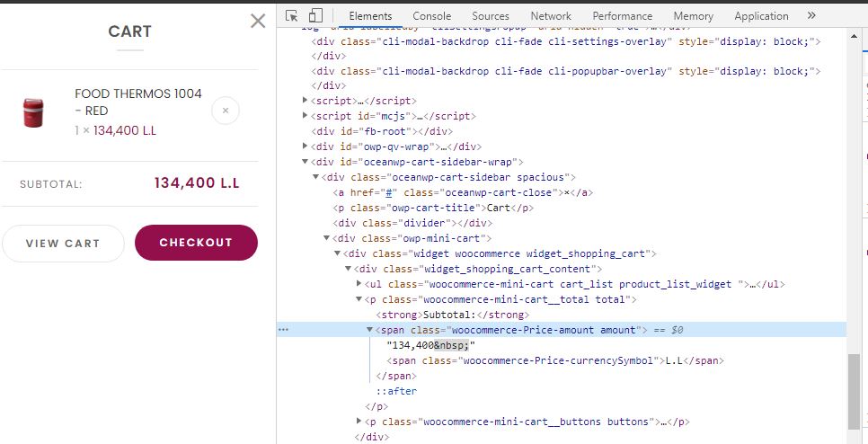Image resolution: width=868 pixels, height=444 pixels.
Task: Collapse the oceanwp-cart-sidebar-wrap div
Action: coord(305,162)
